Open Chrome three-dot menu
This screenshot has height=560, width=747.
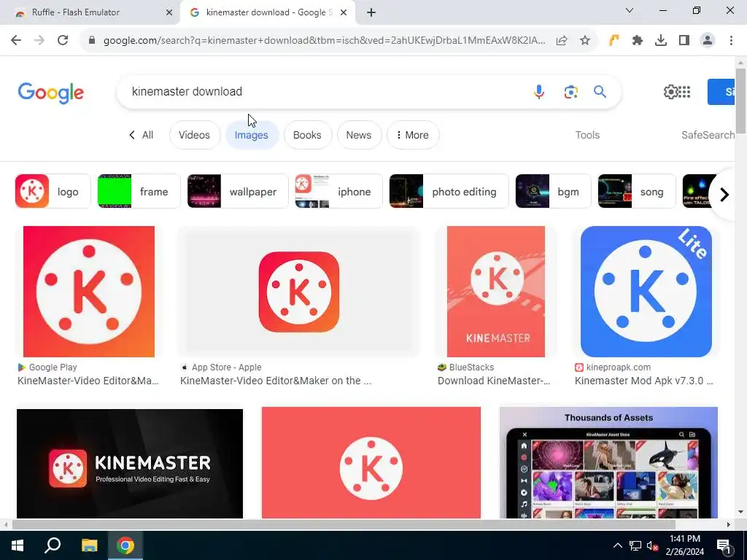click(x=731, y=41)
